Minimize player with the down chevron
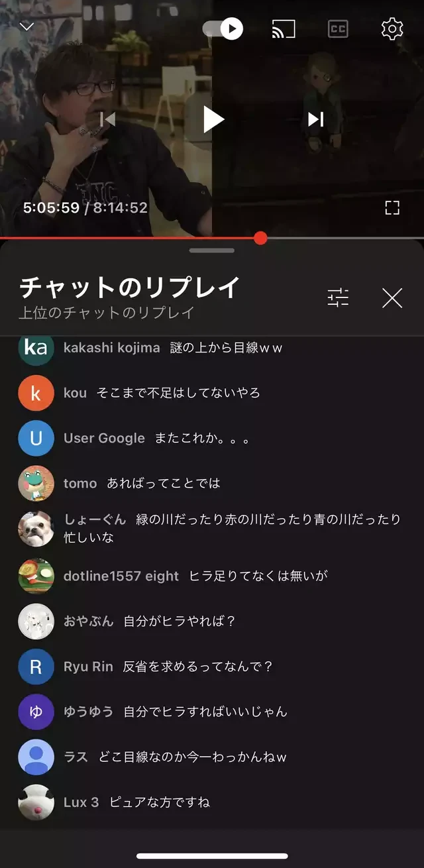 pos(26,27)
